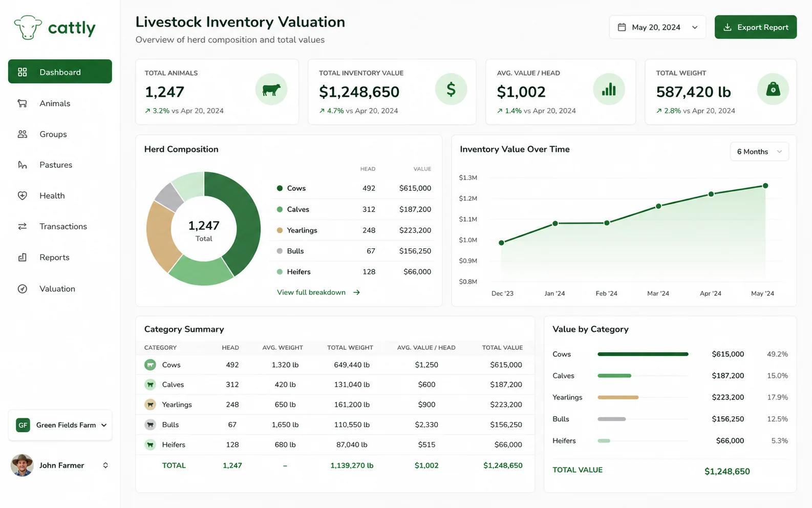Click the Cows value bar in Value by Category
Viewport: 812px width, 508px height.
[x=643, y=354]
